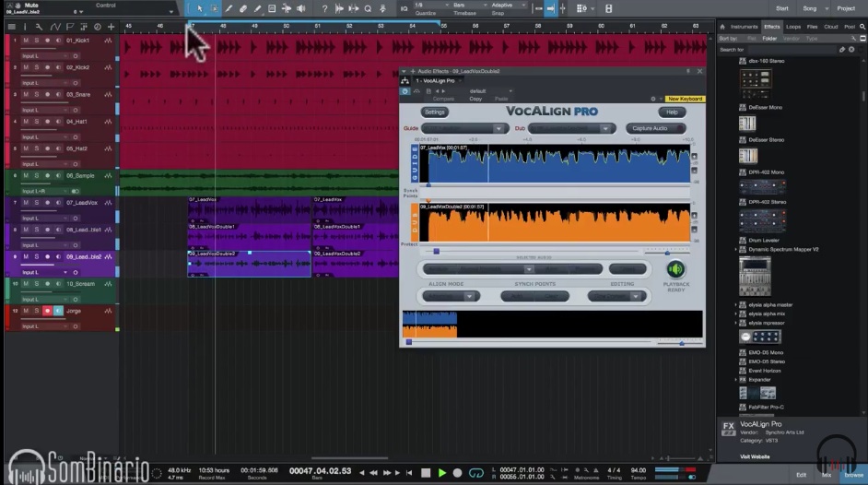Open the wrench track options icon
Image resolution: width=868 pixels, height=485 pixels.
(39, 27)
